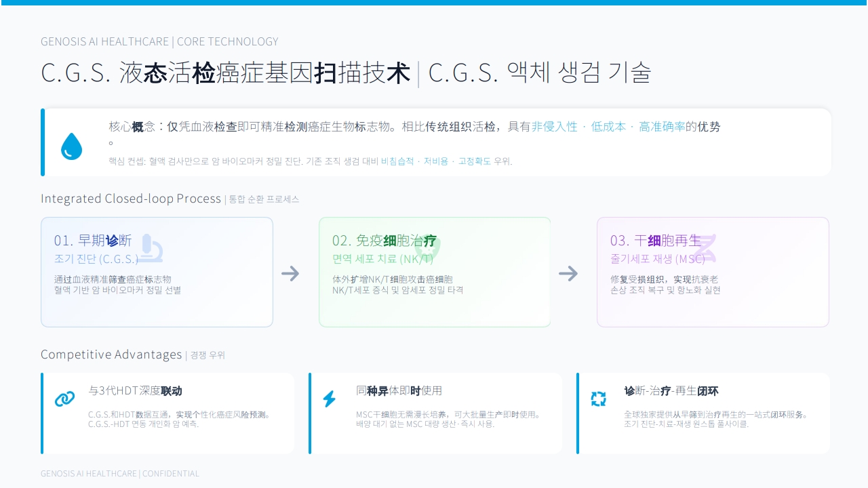868x488 pixels.
Task: Click the Competitive Advantages section heading
Action: click(x=111, y=354)
